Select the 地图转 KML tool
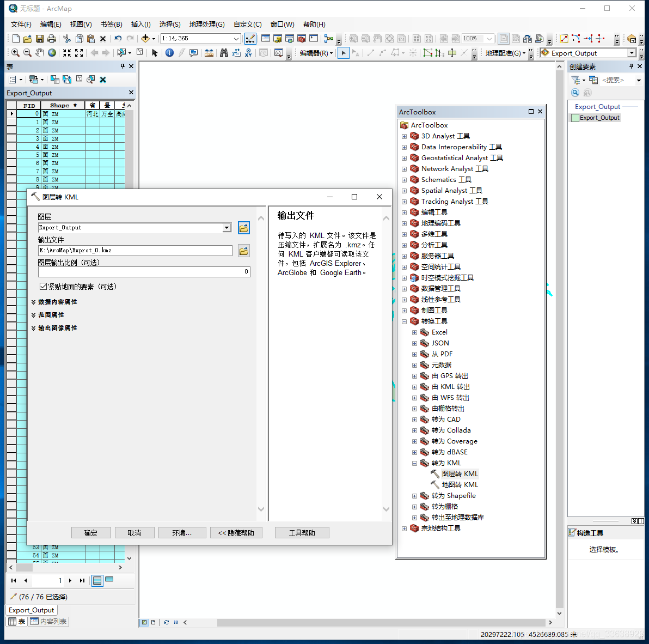This screenshot has width=649, height=644. [460, 484]
